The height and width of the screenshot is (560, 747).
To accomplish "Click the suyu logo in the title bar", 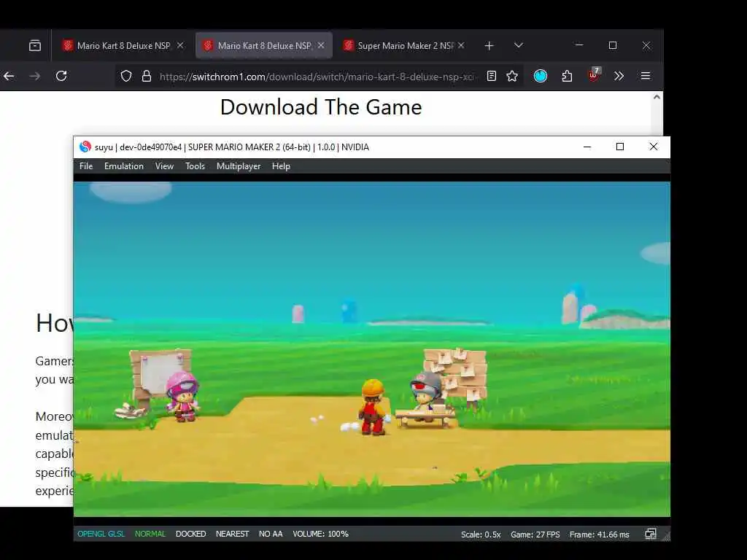I will (85, 147).
